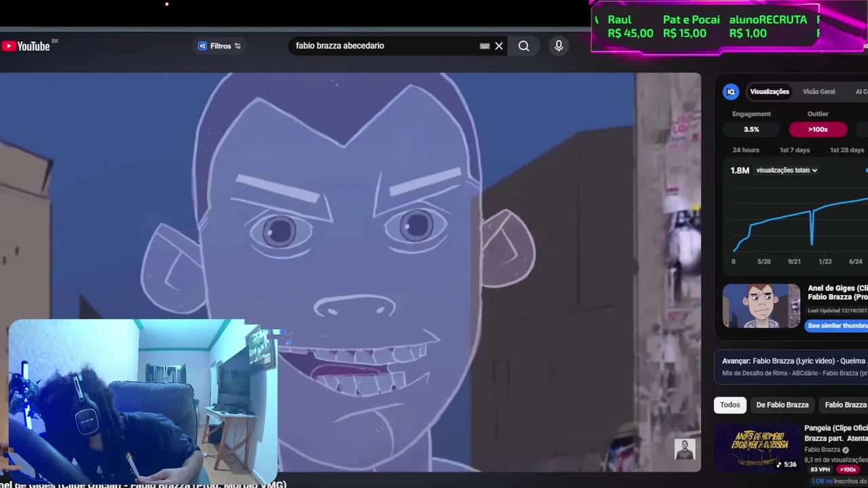
Task: Click the playing video to pause it
Action: [350, 271]
